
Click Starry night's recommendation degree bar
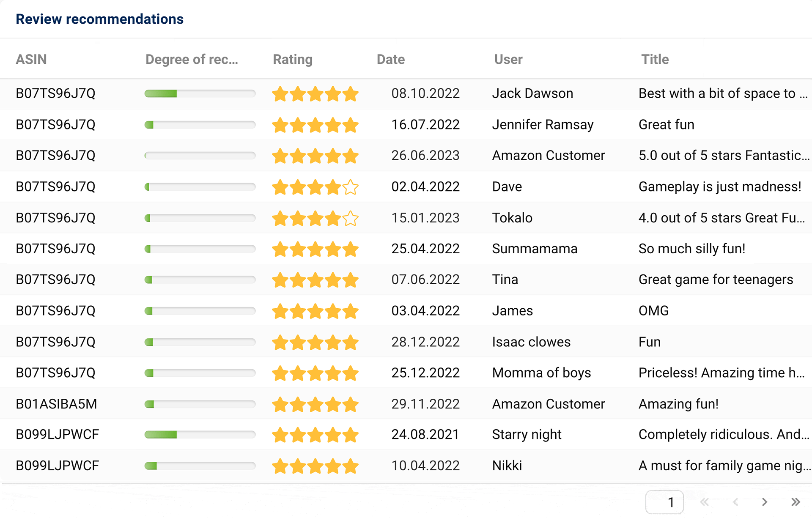tap(200, 435)
